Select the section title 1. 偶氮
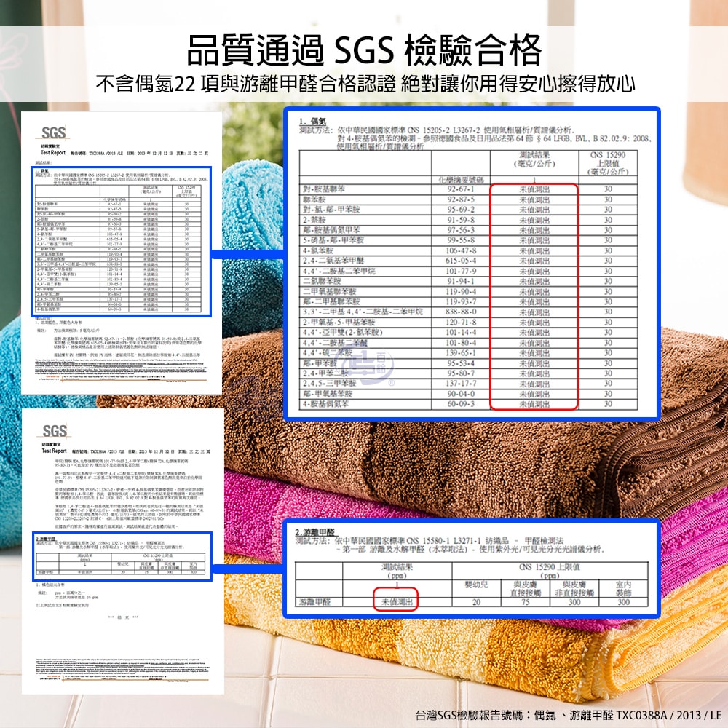 tap(312, 122)
